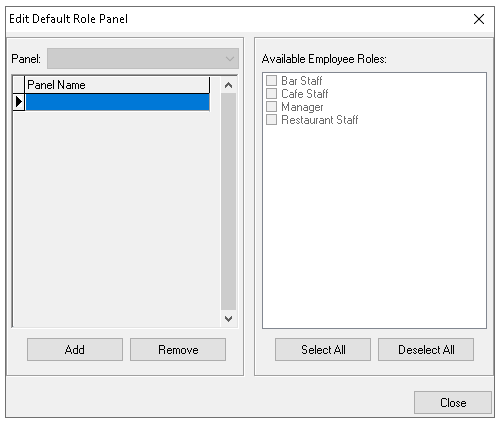This screenshot has height=423, width=497.
Task: Check the Restaurant Staff role
Action: click(x=271, y=119)
